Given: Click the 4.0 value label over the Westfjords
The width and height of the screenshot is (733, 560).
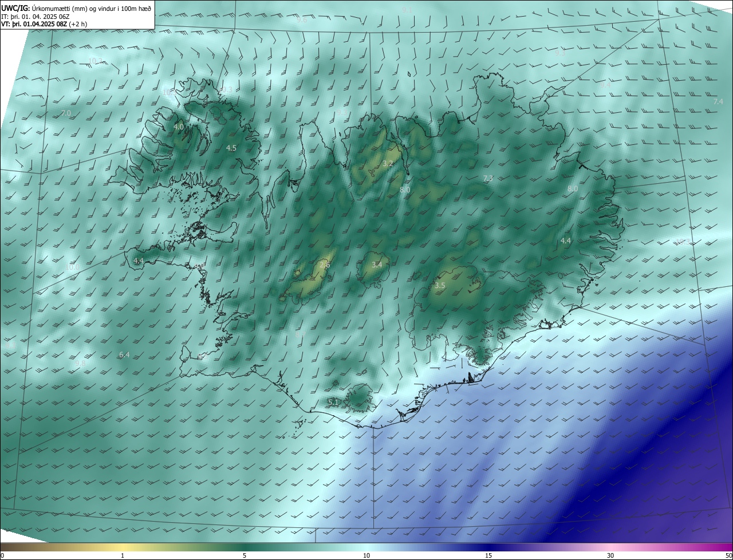Looking at the screenshot, I should tap(179, 127).
